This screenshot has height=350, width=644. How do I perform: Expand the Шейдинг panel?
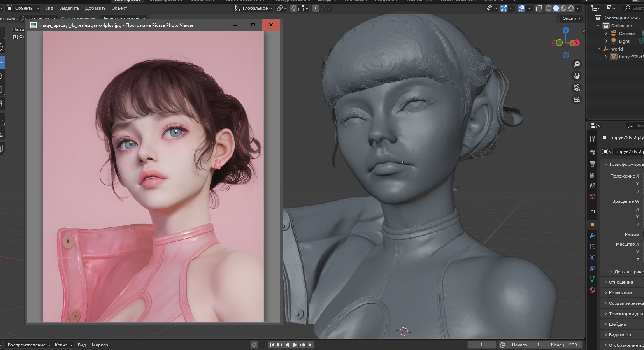click(623, 324)
